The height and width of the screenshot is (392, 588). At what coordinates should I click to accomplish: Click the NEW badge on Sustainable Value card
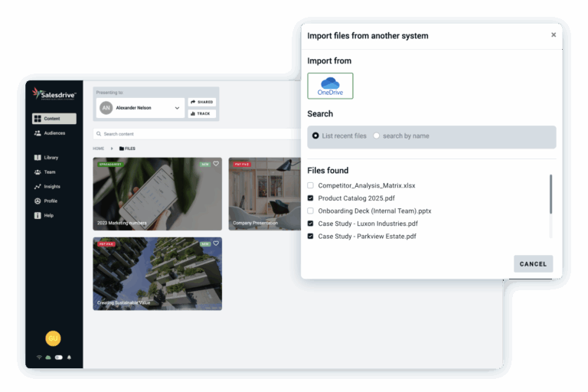(x=205, y=244)
